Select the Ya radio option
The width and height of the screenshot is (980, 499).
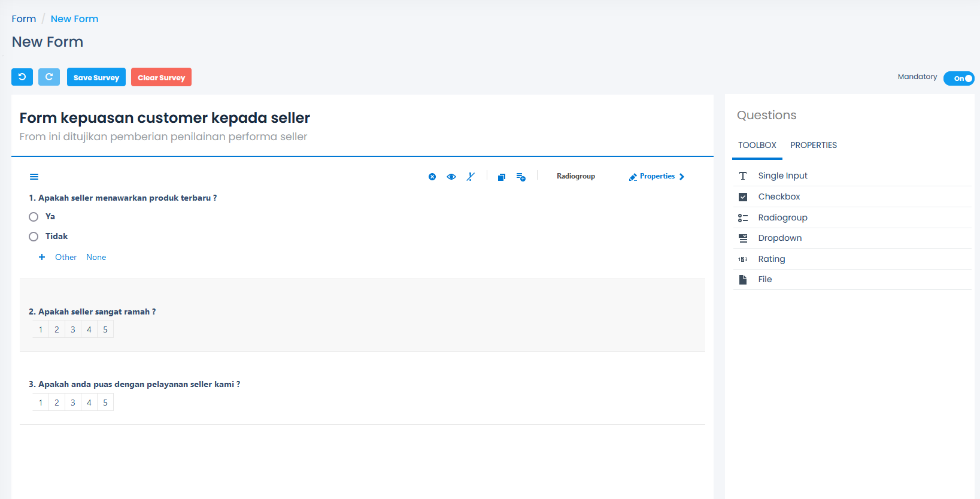(34, 217)
